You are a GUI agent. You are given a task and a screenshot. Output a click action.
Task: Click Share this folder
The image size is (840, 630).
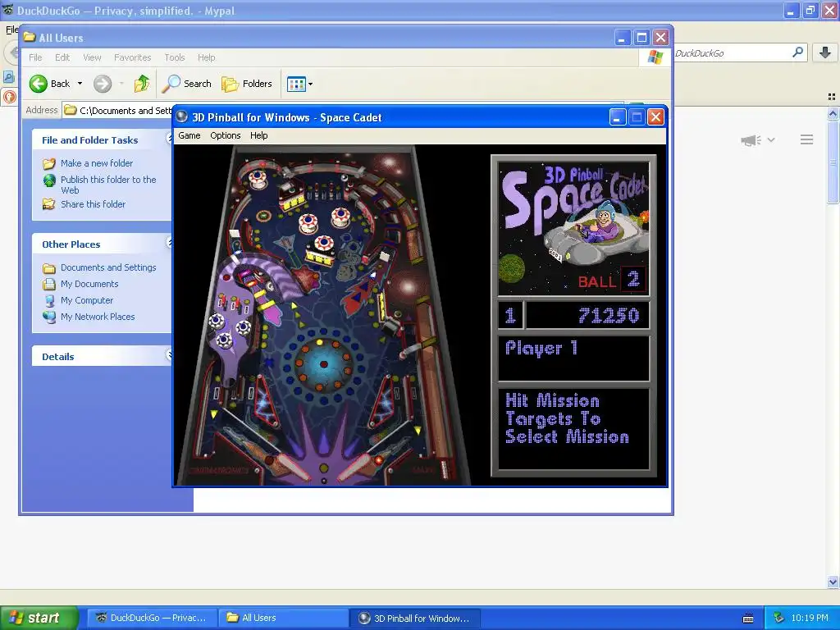click(93, 204)
